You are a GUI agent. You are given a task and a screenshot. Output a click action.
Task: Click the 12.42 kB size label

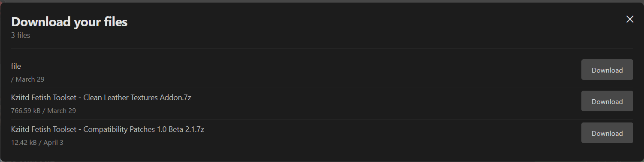click(x=24, y=142)
